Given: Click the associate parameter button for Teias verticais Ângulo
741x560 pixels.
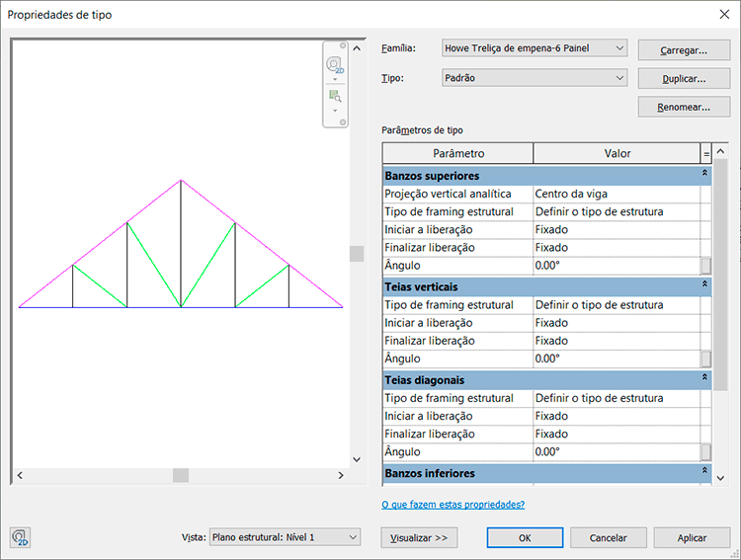Looking at the screenshot, I should 705,360.
